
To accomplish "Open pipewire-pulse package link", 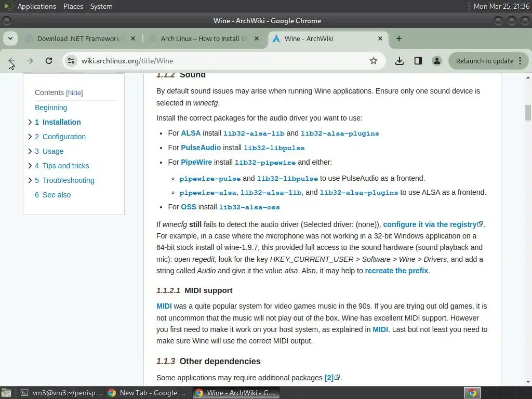I will (210, 179).
